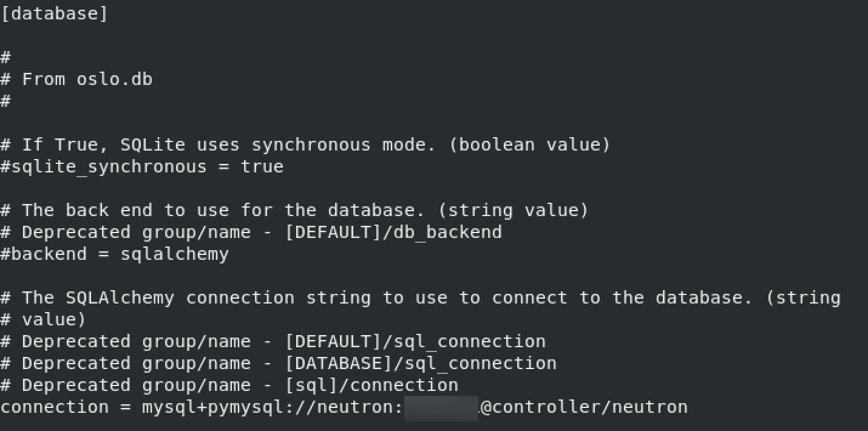Screen dimensions: 868x431
Task: Click the word 'true' in sqlite_synchronous setting
Action: 262,167
